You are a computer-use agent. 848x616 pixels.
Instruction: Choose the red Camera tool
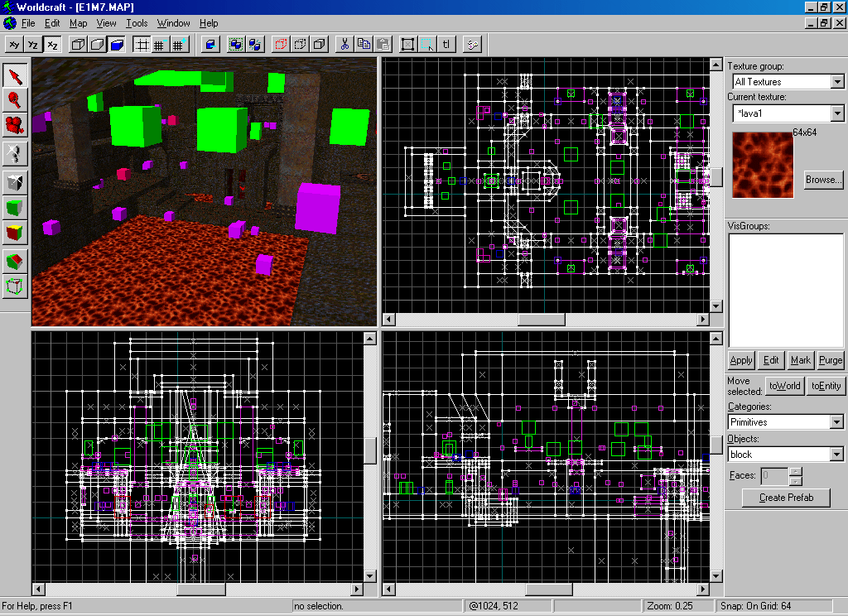click(x=16, y=126)
